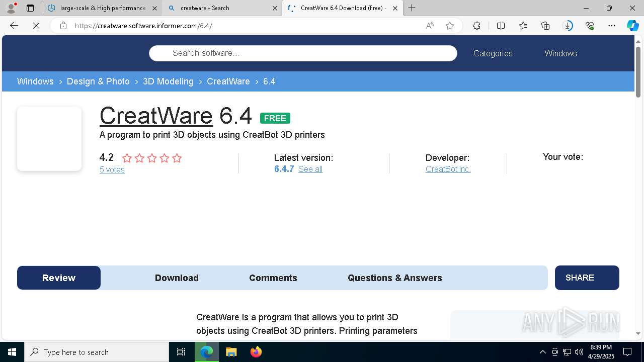The image size is (644, 362).
Task: Go to 3D Modeling breadcrumb
Action: [x=168, y=81]
